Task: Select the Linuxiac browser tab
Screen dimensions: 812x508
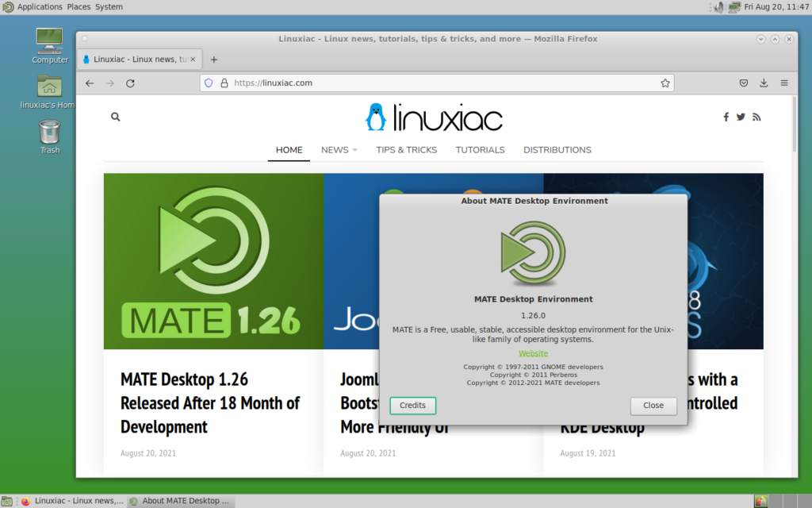Action: [x=140, y=59]
